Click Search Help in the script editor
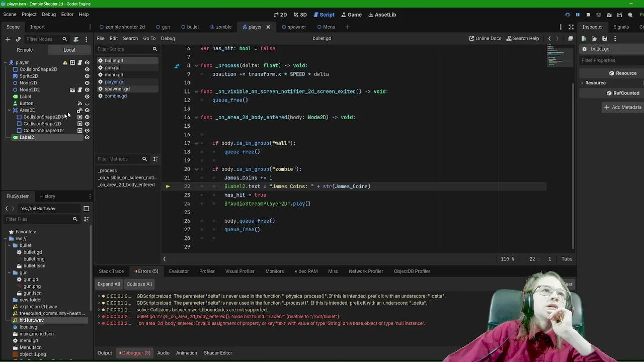This screenshot has height=362, width=644. 522,38
